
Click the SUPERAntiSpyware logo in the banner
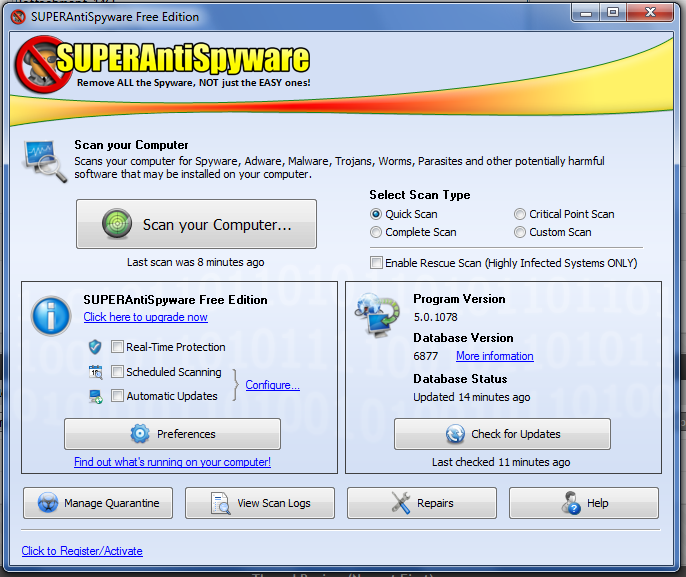[162, 64]
